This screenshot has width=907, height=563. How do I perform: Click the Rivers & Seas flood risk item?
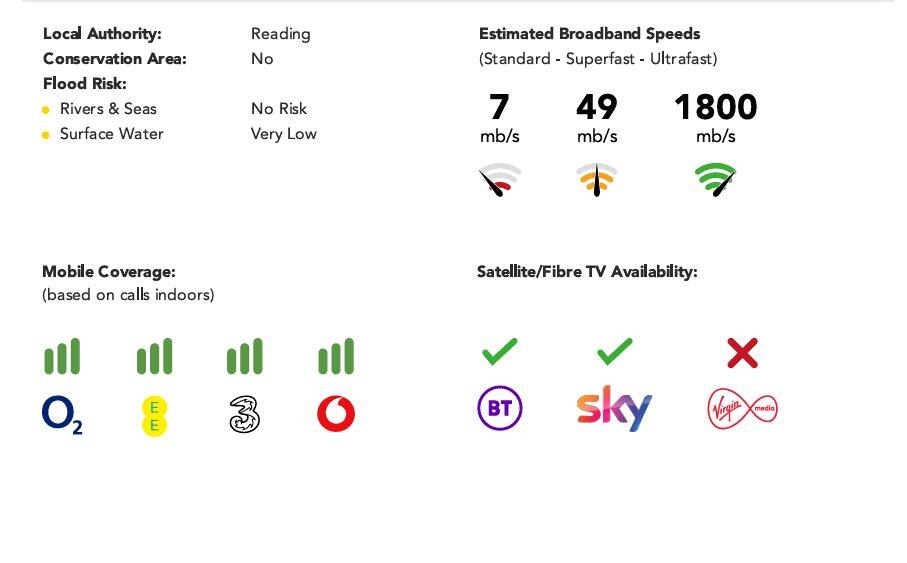(108, 109)
